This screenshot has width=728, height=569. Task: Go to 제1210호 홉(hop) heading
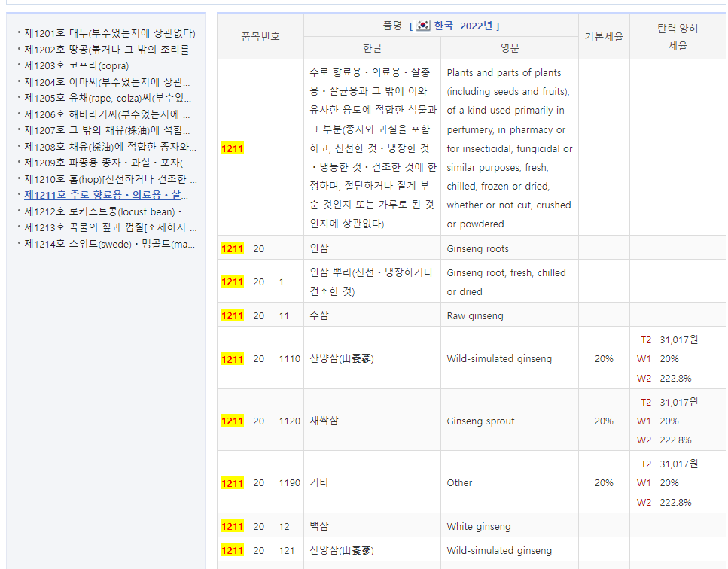point(110,179)
